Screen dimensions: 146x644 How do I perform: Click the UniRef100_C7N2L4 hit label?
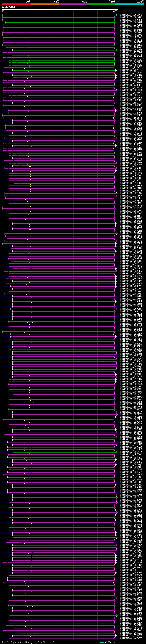[x=131, y=301]
